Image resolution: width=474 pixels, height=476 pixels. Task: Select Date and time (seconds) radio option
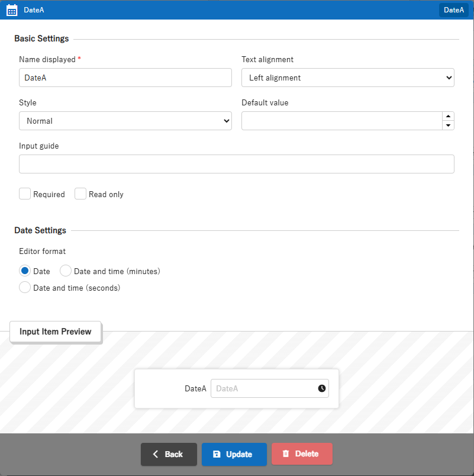tap(25, 287)
